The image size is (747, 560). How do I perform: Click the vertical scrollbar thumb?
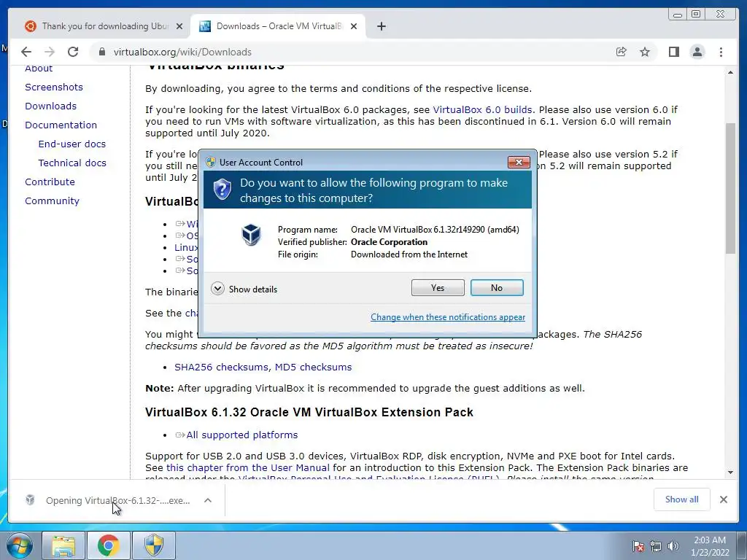click(730, 188)
